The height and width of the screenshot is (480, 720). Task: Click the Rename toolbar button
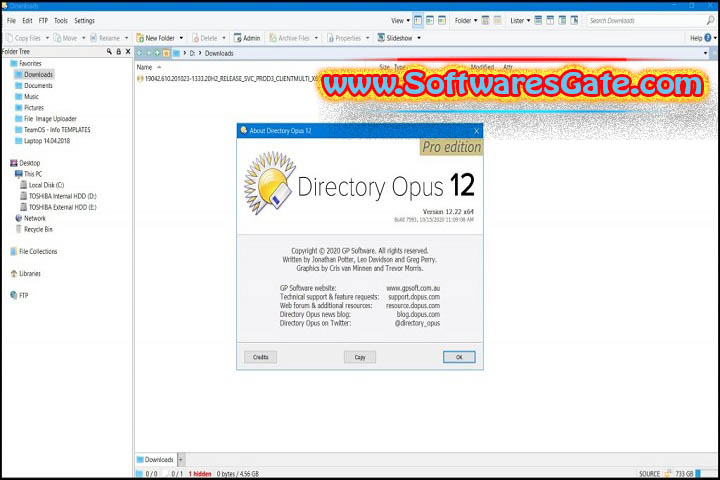105,38
